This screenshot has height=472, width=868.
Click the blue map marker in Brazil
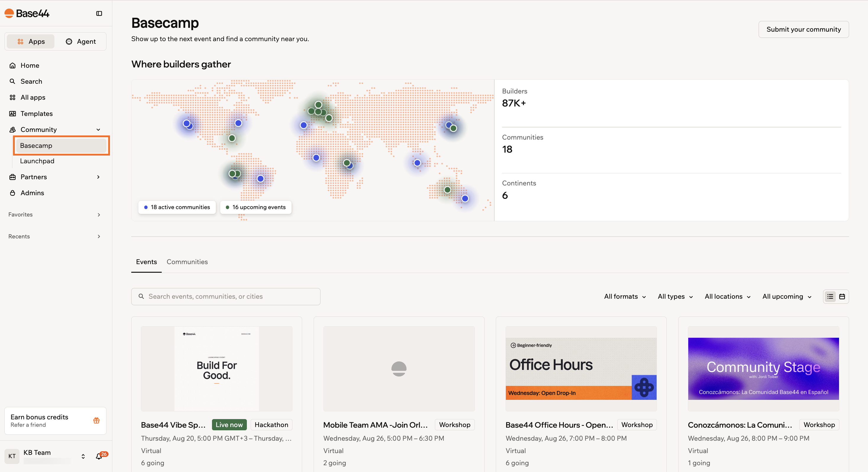[x=260, y=179]
